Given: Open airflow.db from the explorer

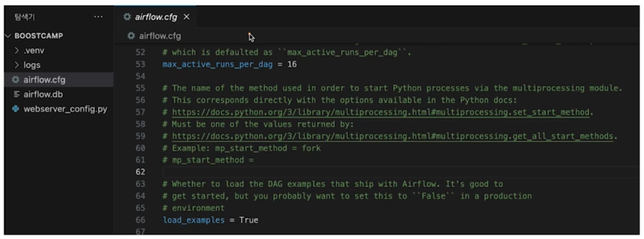Looking at the screenshot, I should (43, 94).
